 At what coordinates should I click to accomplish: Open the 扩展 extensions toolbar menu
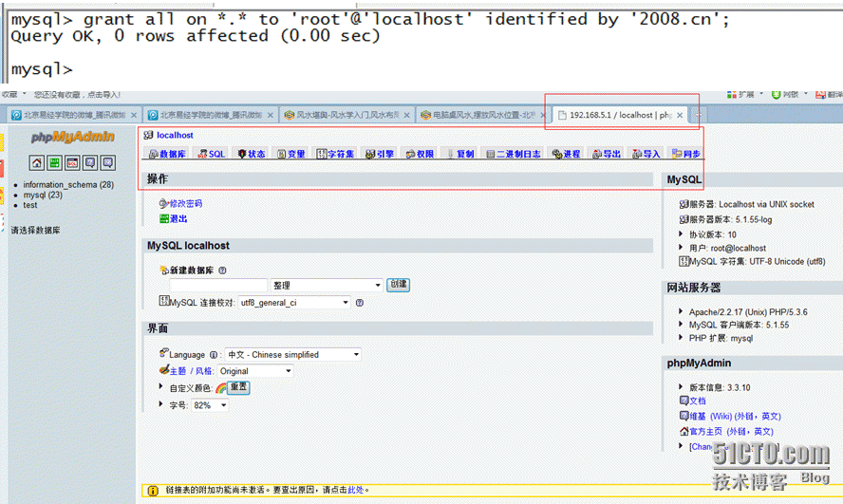coord(745,95)
